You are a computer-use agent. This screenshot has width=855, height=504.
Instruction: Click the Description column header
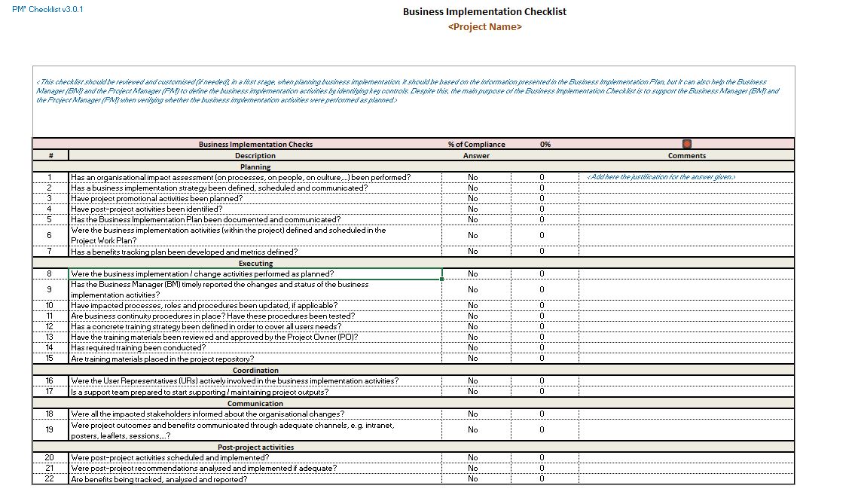(x=255, y=156)
